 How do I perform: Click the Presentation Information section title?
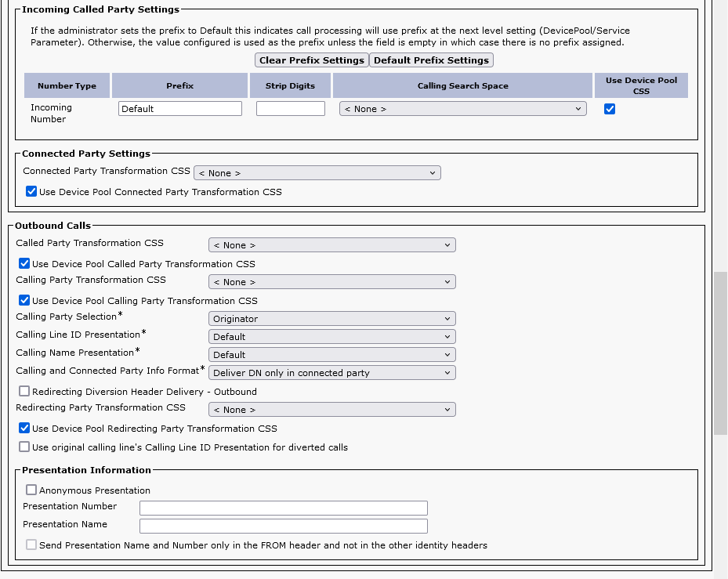pos(86,470)
